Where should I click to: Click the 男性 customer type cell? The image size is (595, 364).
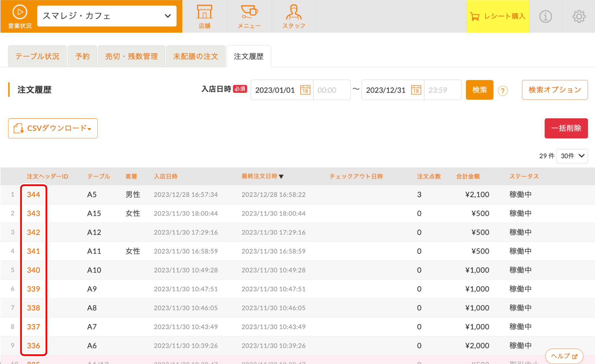point(133,195)
